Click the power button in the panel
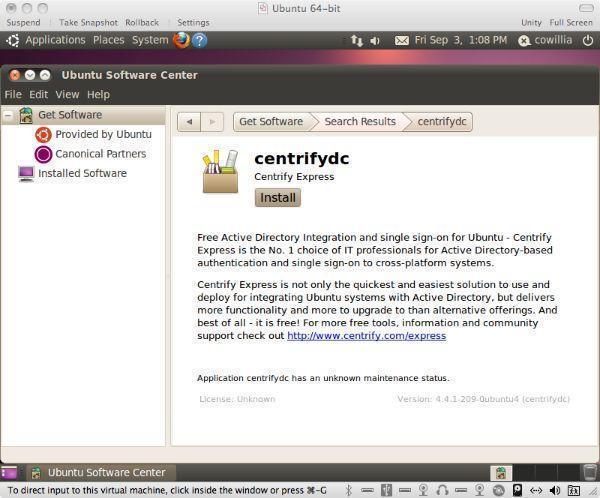 (x=588, y=40)
